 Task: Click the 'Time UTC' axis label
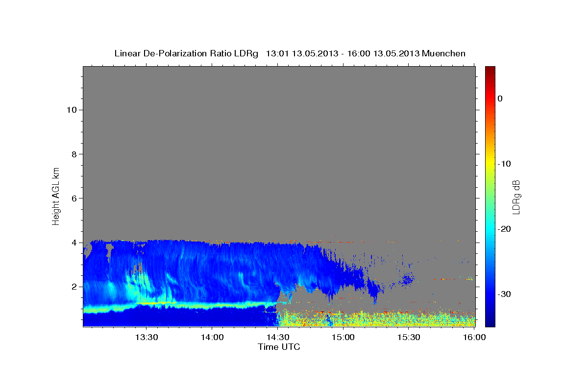pos(279,347)
